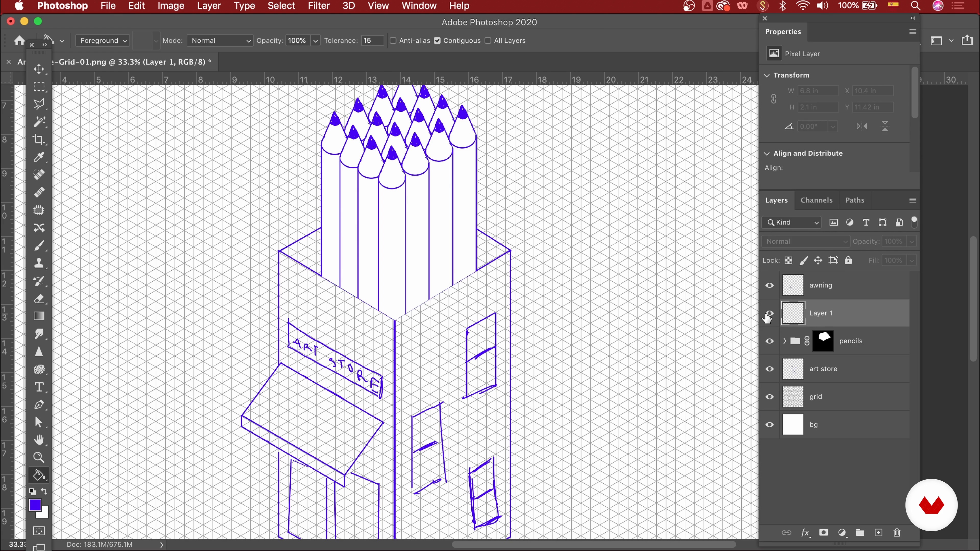Open the Layer menu
The image size is (980, 551).
pos(209,6)
